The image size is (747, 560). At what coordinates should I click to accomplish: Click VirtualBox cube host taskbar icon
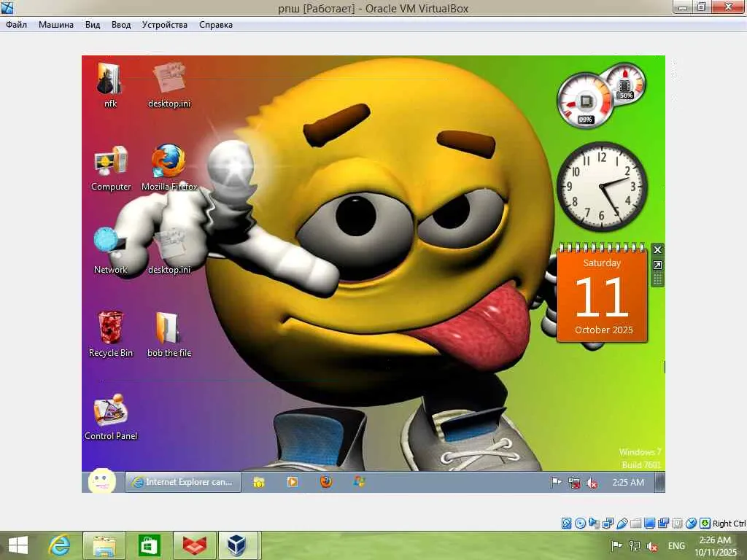[239, 545]
